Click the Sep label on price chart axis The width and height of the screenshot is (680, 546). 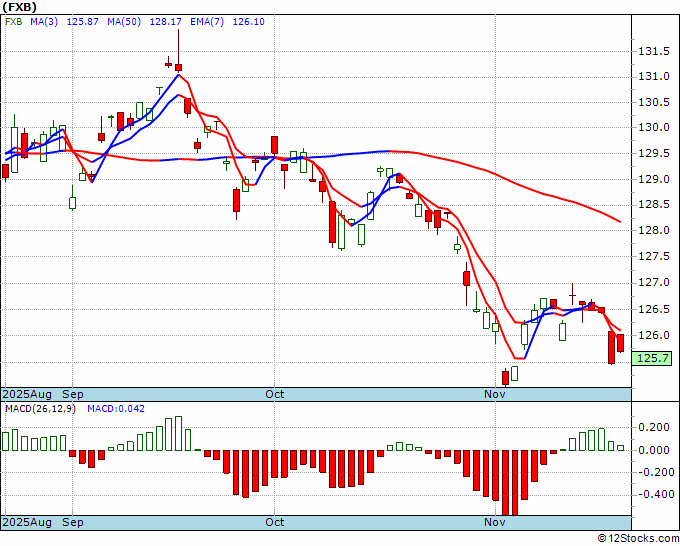pos(72,394)
